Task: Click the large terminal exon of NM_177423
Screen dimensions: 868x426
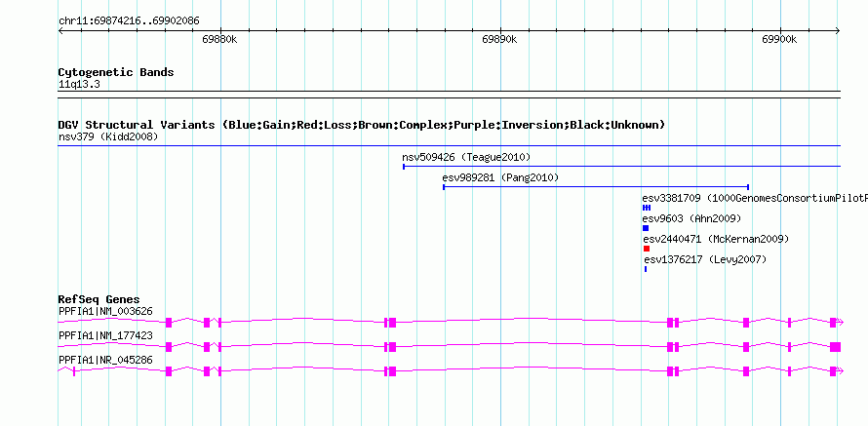Action: [x=836, y=347]
